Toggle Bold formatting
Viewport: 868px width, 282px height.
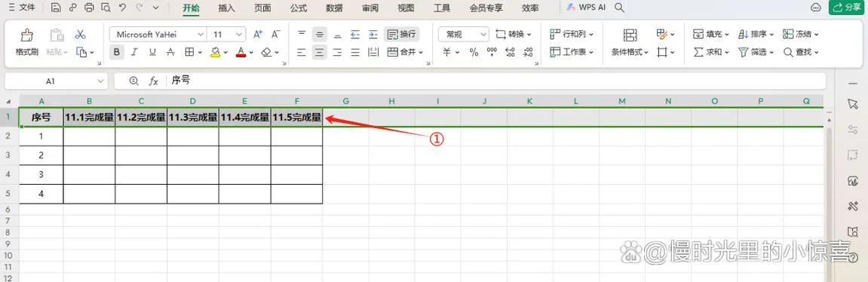pyautogui.click(x=117, y=52)
